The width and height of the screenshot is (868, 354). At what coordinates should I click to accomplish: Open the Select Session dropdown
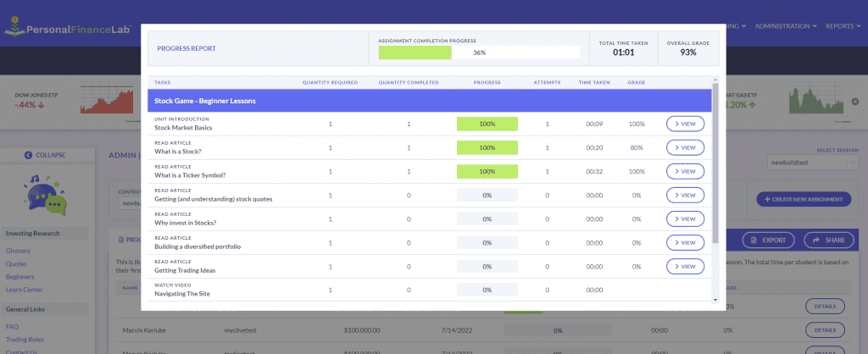click(813, 163)
